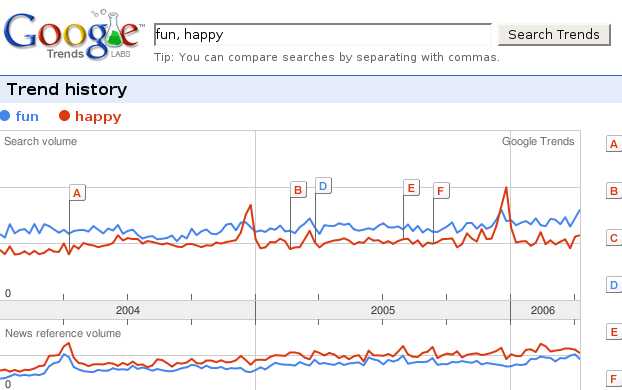Image resolution: width=622 pixels, height=390 pixels.
Task: Open blue news item D in right list
Action: (614, 285)
